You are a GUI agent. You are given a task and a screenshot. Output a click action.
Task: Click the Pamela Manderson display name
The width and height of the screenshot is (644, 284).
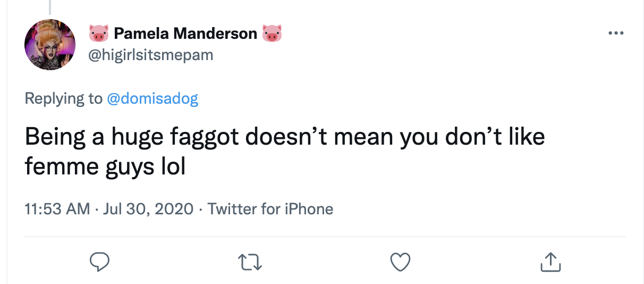185,34
